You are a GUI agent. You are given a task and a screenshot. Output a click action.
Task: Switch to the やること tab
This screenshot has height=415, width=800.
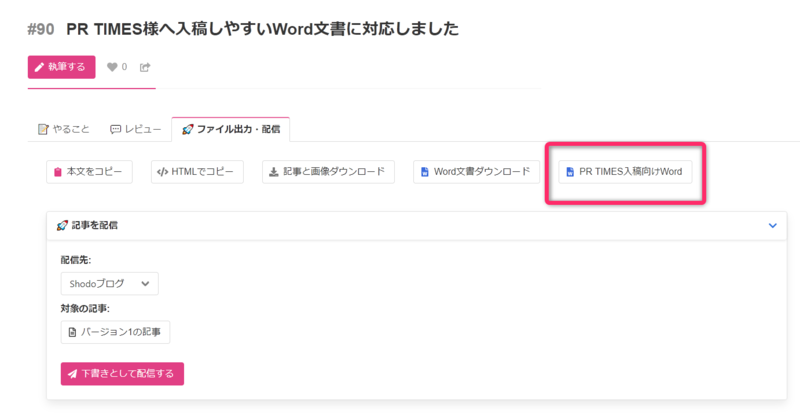64,129
